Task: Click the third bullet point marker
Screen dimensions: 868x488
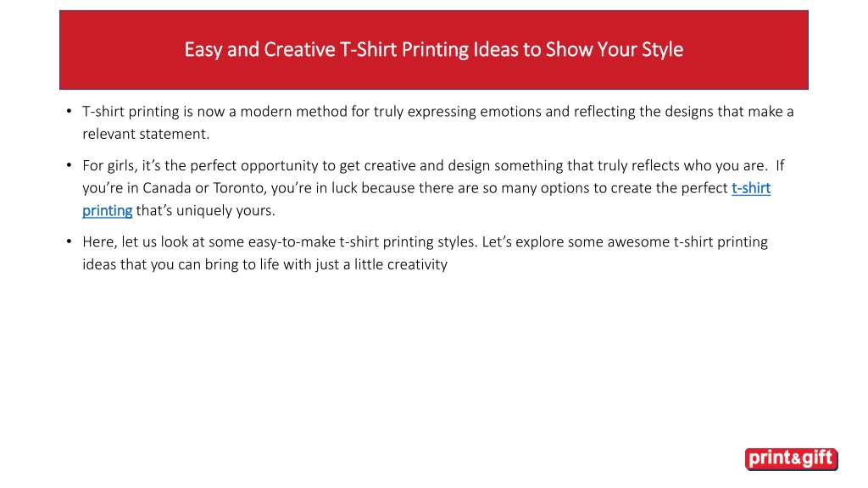Action: coord(70,241)
